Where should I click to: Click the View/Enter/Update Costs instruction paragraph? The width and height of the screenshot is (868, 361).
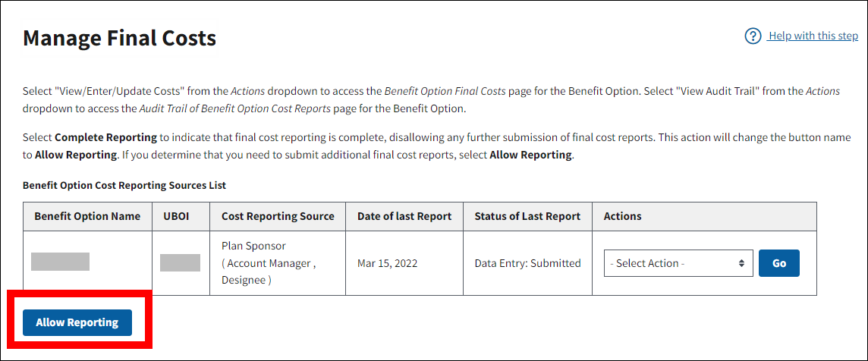[431, 99]
